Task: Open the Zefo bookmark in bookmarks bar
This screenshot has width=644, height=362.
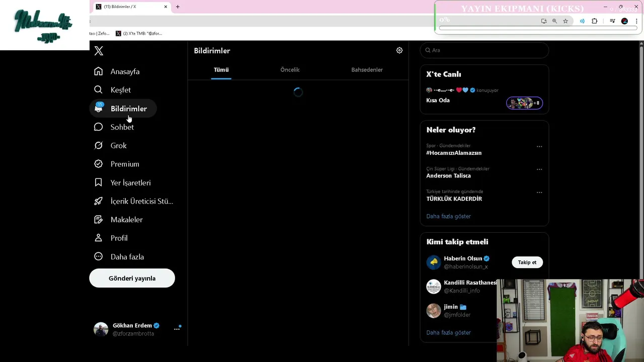Action: (x=100, y=34)
